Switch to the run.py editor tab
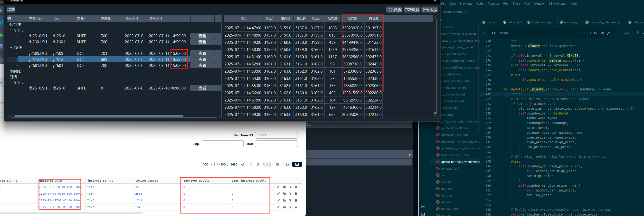Image resolution: width=644 pixels, height=216 pixels. (x=489, y=22)
